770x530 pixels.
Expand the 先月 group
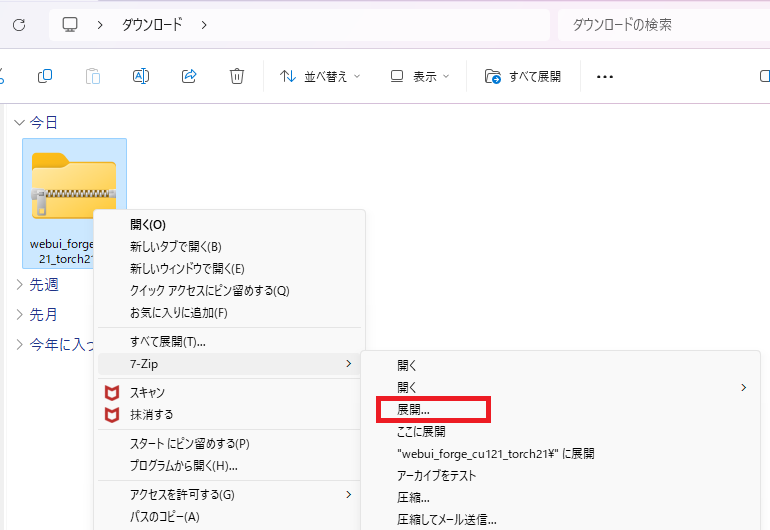(20, 314)
